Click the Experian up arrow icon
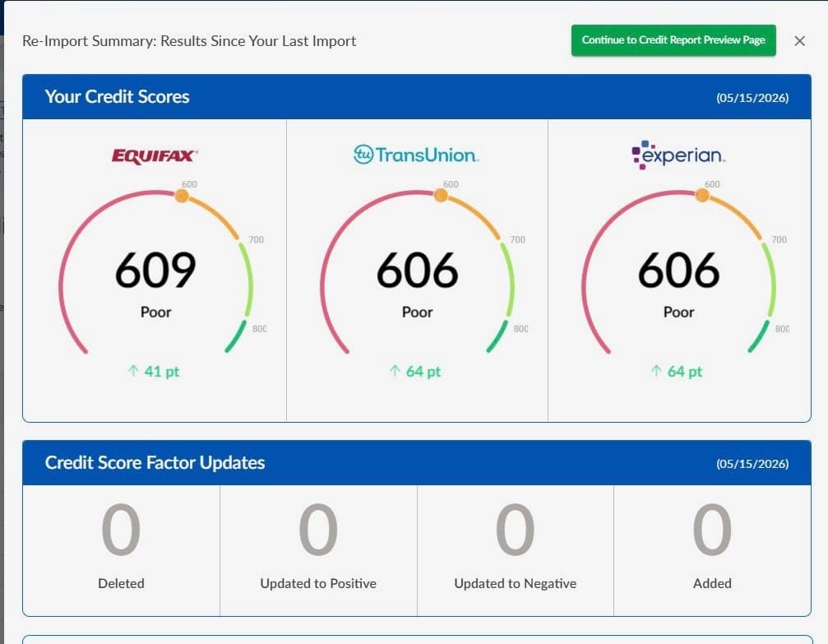 (656, 371)
